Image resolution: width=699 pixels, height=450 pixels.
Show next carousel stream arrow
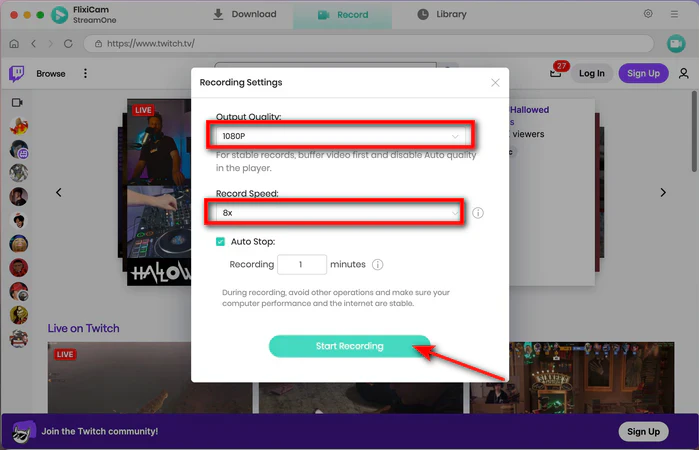tap(663, 192)
